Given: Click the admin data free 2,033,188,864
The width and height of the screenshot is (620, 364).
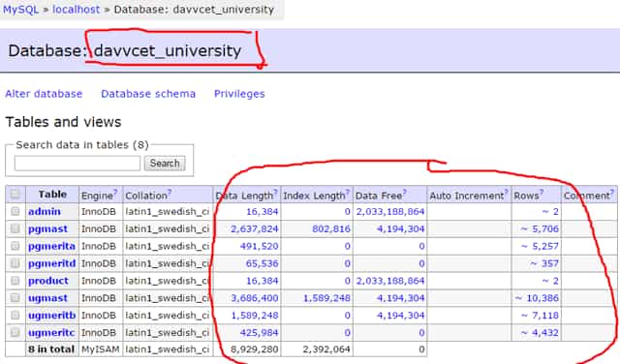Looking at the screenshot, I should click(x=390, y=211).
